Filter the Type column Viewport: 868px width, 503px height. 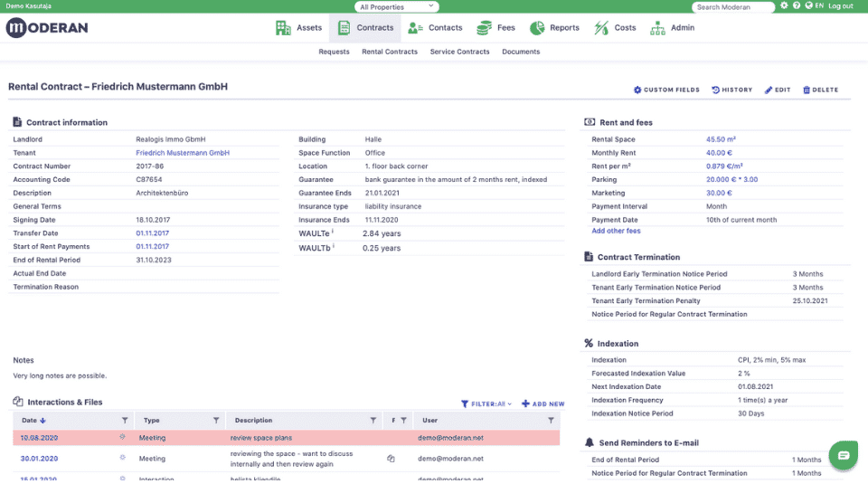216,421
